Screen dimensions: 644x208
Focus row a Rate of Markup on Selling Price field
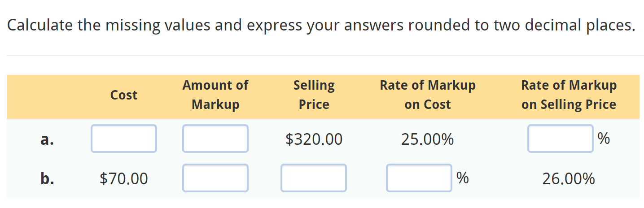tap(561, 139)
